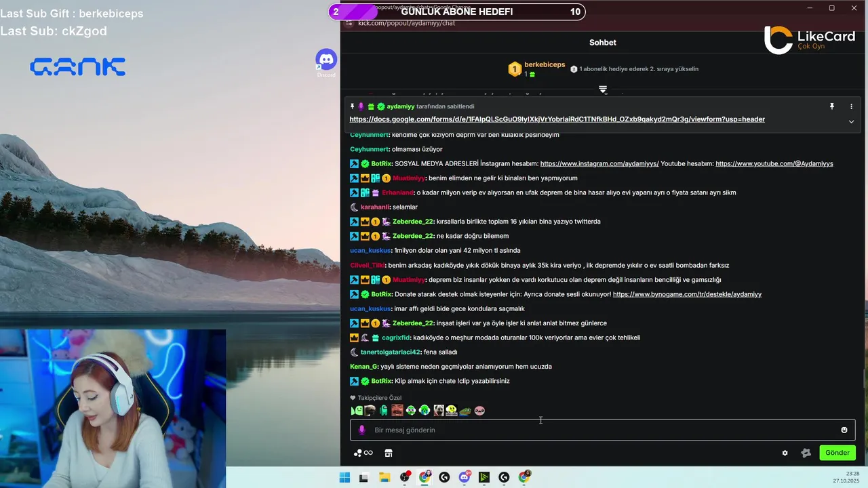This screenshot has width=868, height=488.
Task: Open berkebiceps profile in the leaderboard
Action: [545, 64]
